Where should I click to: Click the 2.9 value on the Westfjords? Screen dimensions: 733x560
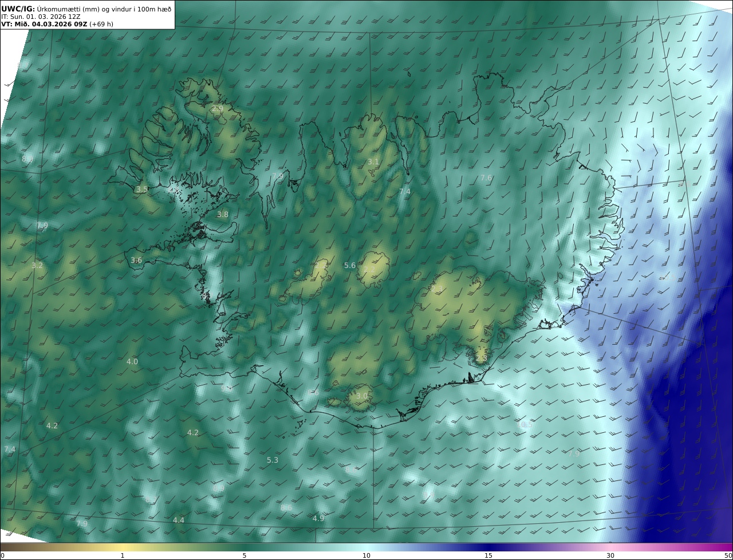coord(218,109)
